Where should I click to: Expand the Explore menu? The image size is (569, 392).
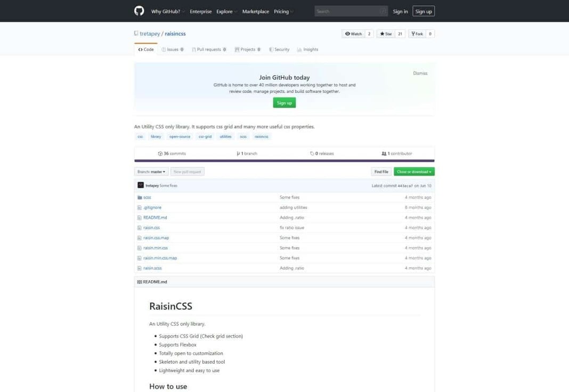(226, 11)
